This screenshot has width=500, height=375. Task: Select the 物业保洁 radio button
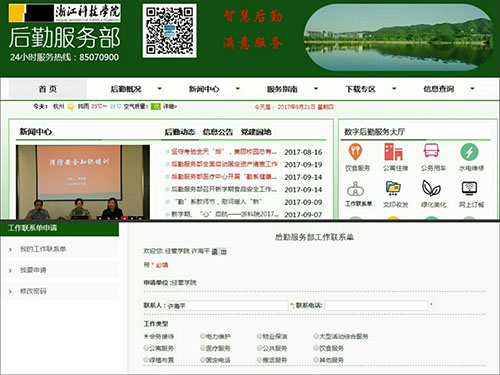(x=259, y=336)
